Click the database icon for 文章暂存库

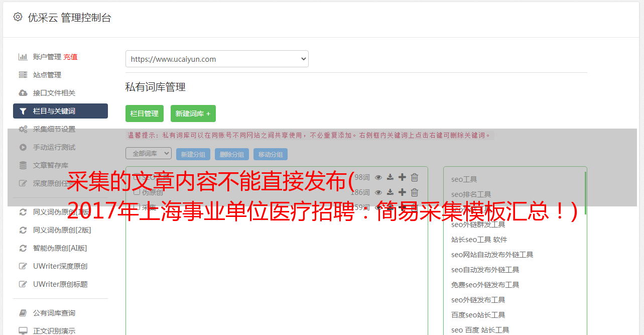click(23, 165)
